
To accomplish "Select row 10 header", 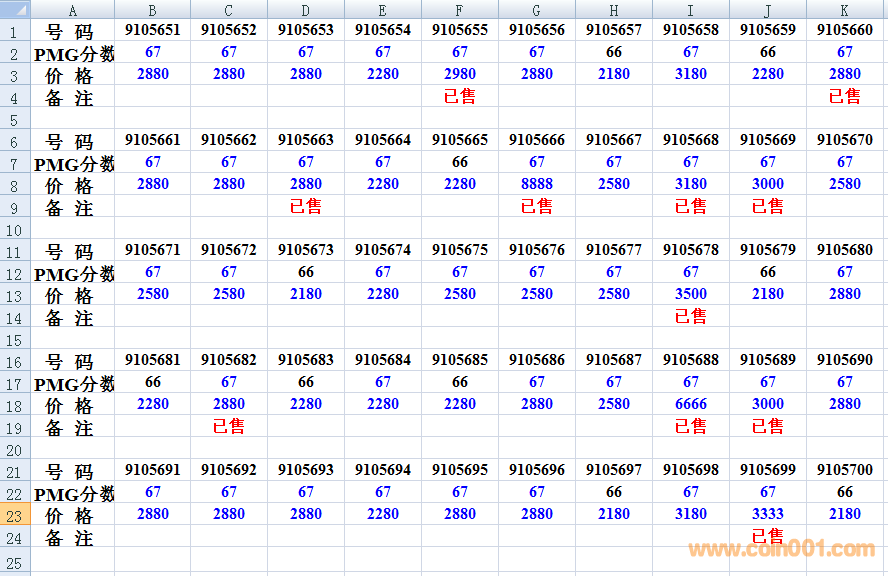I will (x=15, y=229).
